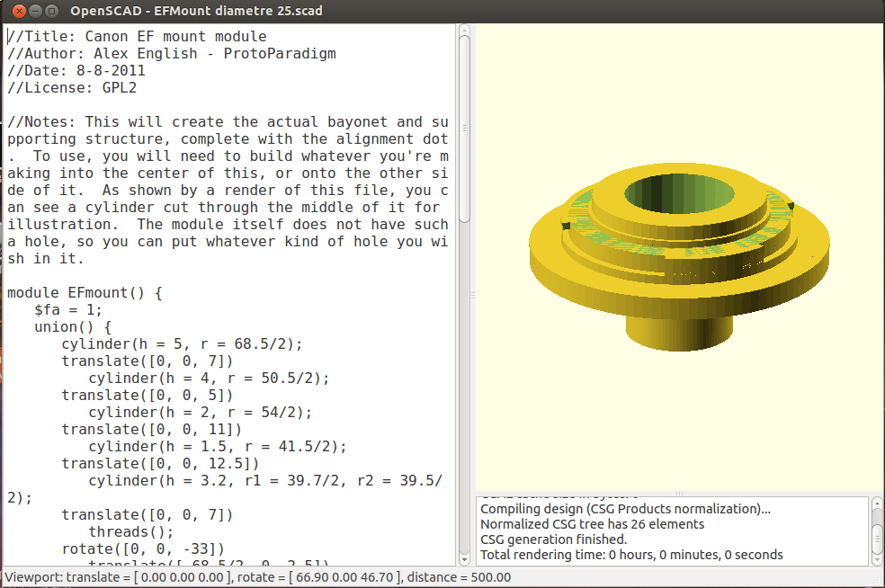Click the console scrollbar up arrow
Viewport: 885px width, 588px height.
[x=876, y=503]
